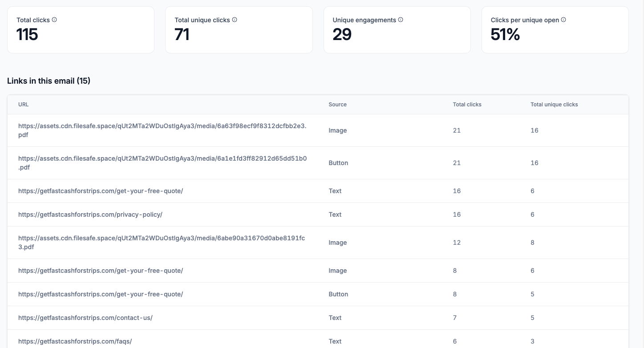The width and height of the screenshot is (644, 348).
Task: Click the 'Unique engagements' card label
Action: click(x=365, y=20)
